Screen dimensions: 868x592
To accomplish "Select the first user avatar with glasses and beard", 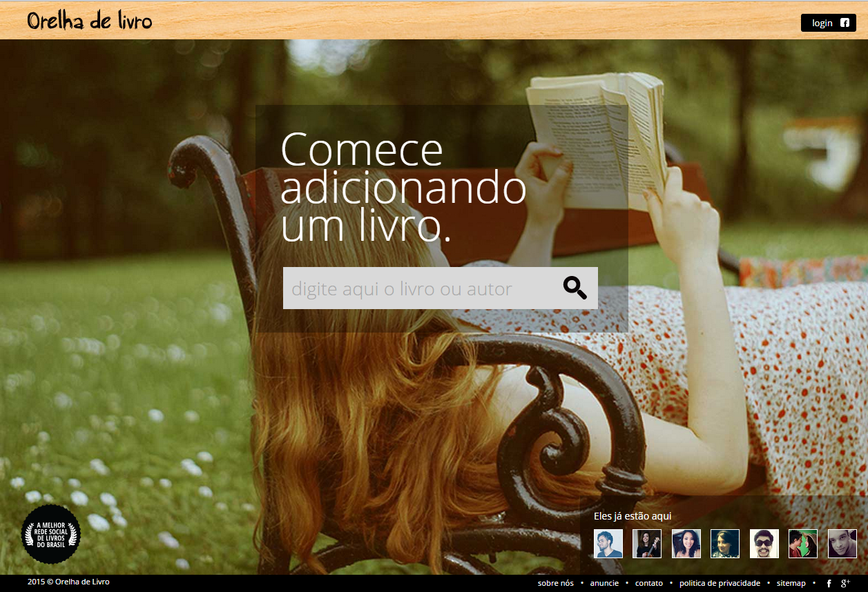I will coord(608,544).
